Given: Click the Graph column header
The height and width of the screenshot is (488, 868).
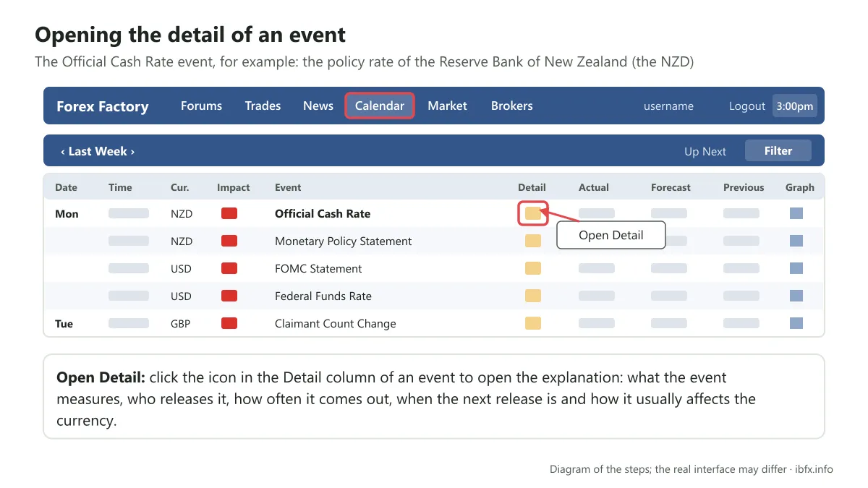Looking at the screenshot, I should pyautogui.click(x=800, y=187).
